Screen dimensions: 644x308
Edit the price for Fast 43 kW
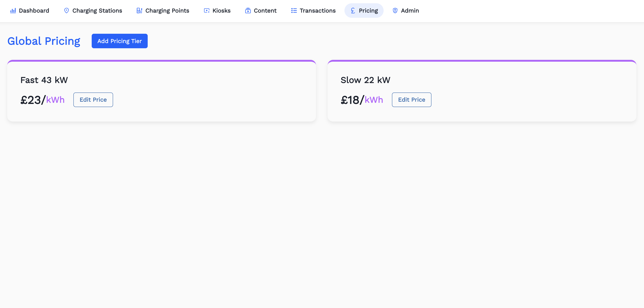click(93, 100)
